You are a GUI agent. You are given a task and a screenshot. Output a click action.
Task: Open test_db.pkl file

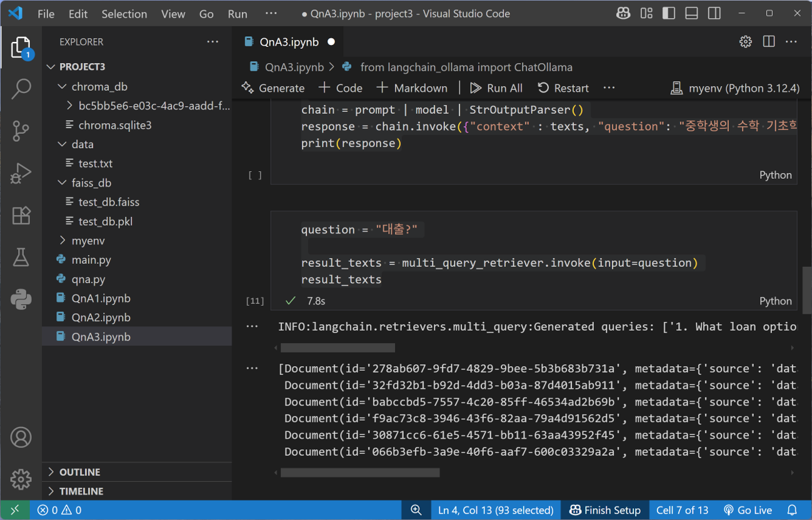coord(138,221)
